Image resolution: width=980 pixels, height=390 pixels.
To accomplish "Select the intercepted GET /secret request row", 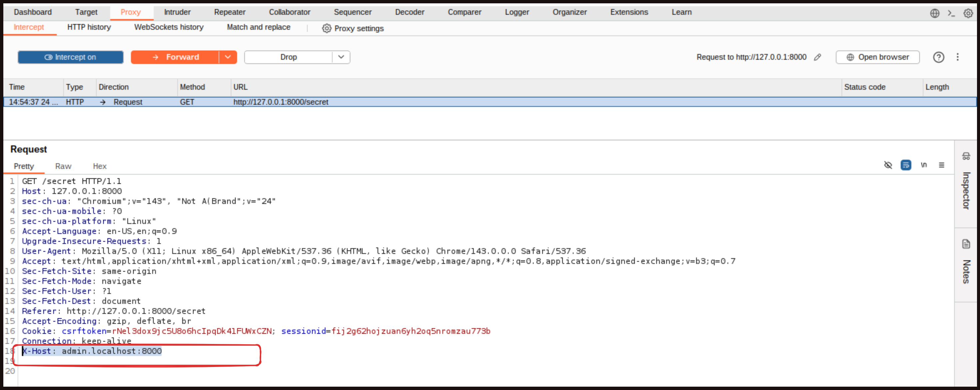I will pyautogui.click(x=280, y=102).
